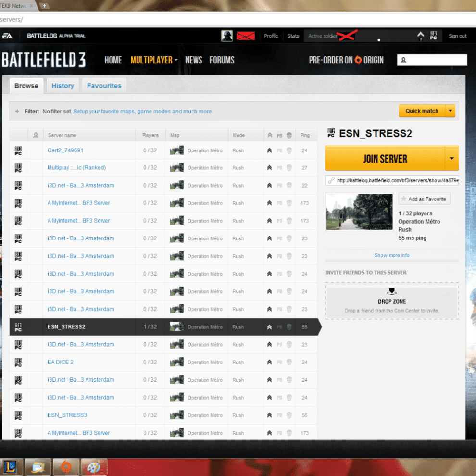Toggle Add as Favourite for ESN_STRESS2
The image size is (476, 476).
(425, 199)
